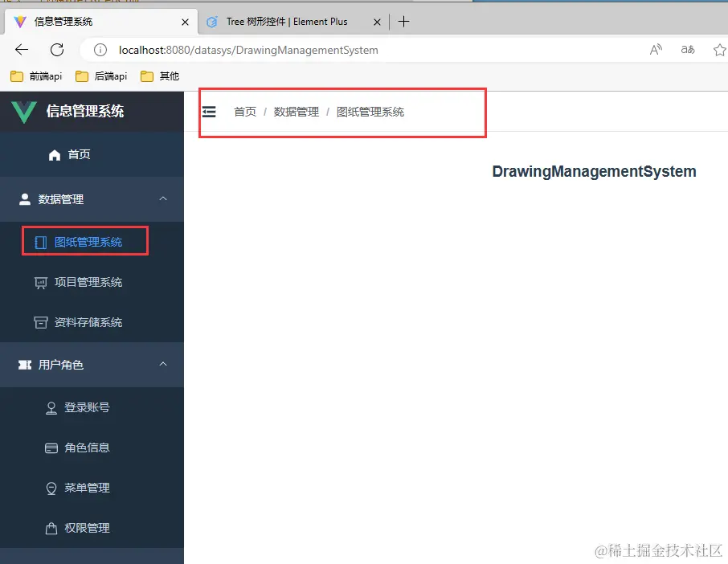The image size is (728, 564).
Task: Click the read aloud icon in address bar
Action: pos(656,50)
